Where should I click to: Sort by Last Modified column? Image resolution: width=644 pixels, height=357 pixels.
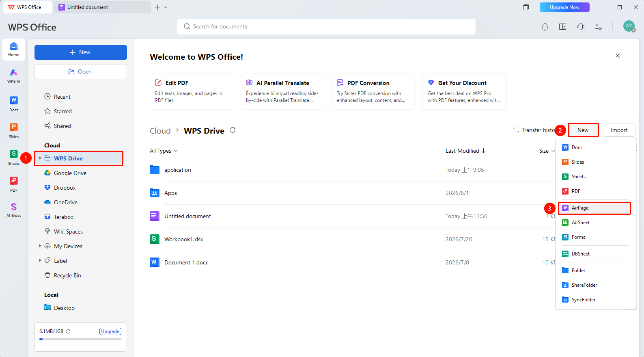465,151
